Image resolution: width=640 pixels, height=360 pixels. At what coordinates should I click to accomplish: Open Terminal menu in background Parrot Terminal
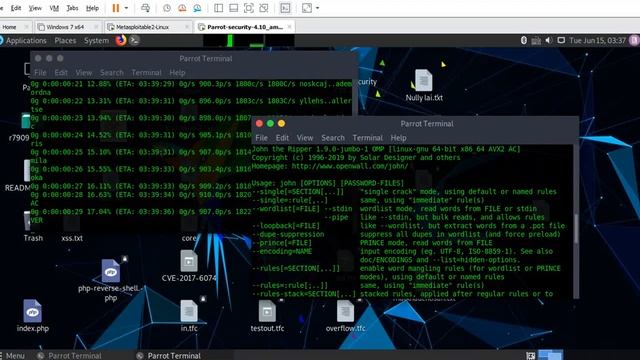147,73
